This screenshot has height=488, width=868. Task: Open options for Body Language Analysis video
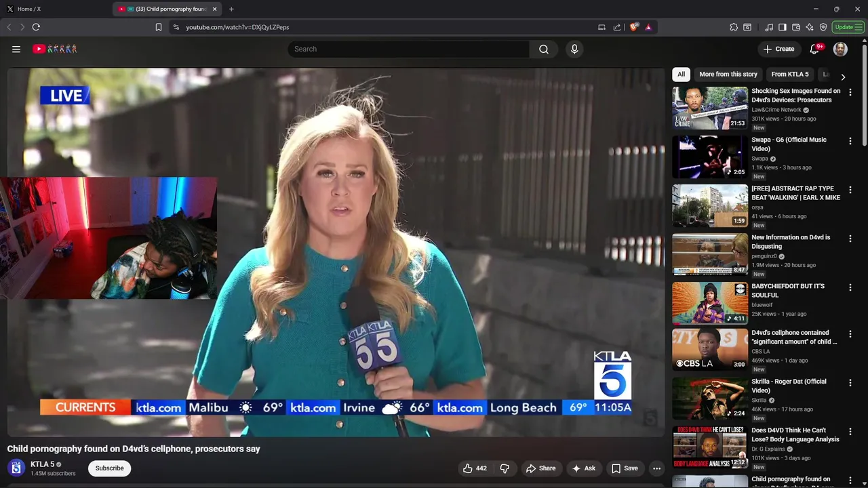pyautogui.click(x=850, y=432)
